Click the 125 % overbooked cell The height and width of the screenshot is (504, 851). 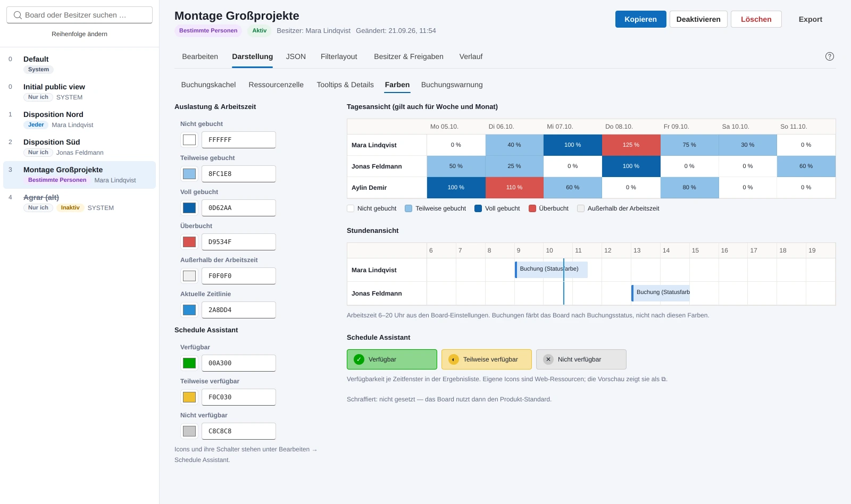pyautogui.click(x=631, y=145)
